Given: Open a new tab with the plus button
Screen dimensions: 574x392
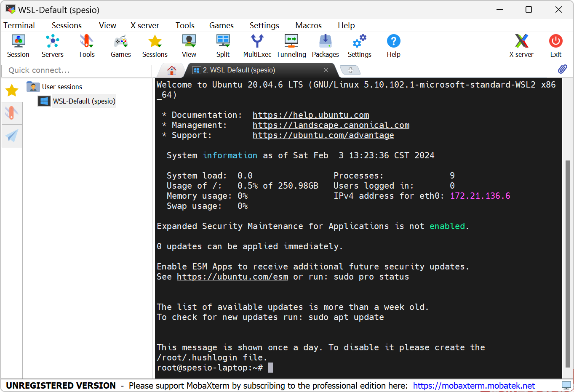Looking at the screenshot, I should tap(350, 70).
